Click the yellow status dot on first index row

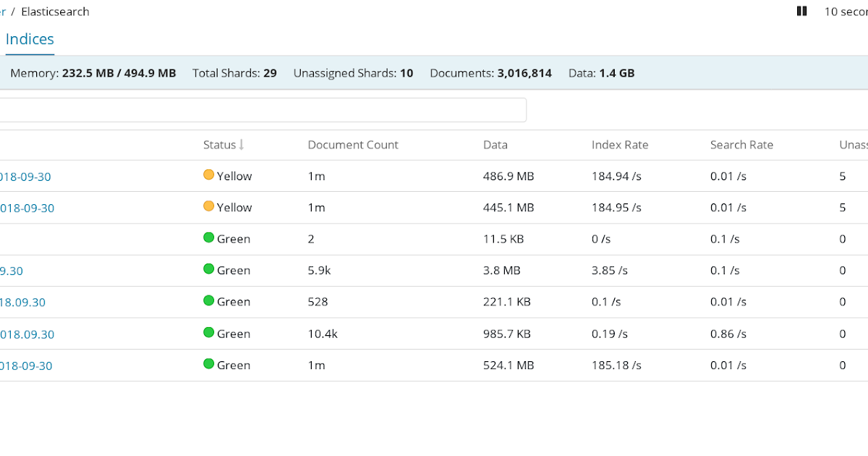pyautogui.click(x=208, y=175)
